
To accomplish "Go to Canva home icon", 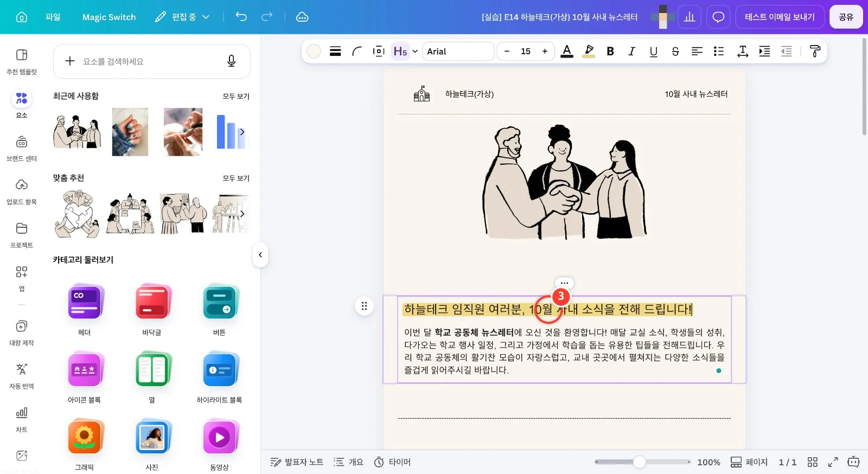I will 22,17.
